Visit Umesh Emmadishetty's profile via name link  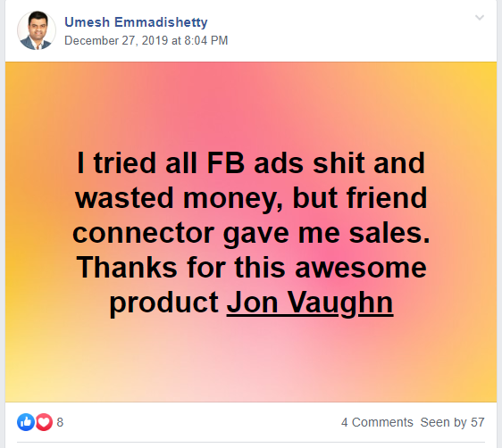136,22
